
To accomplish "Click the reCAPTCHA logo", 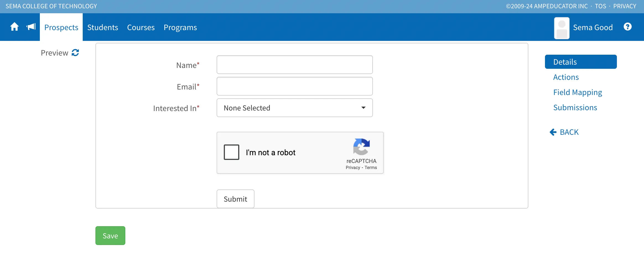I will click(x=361, y=147).
